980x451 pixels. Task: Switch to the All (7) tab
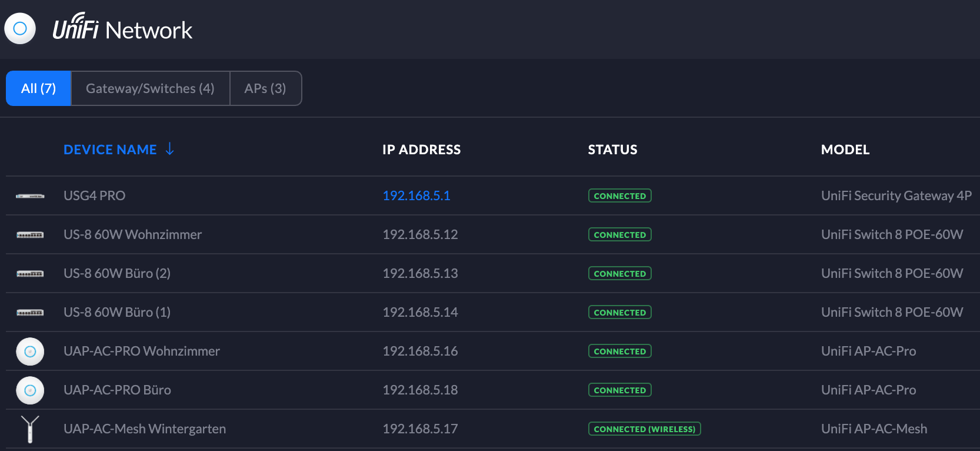point(39,88)
